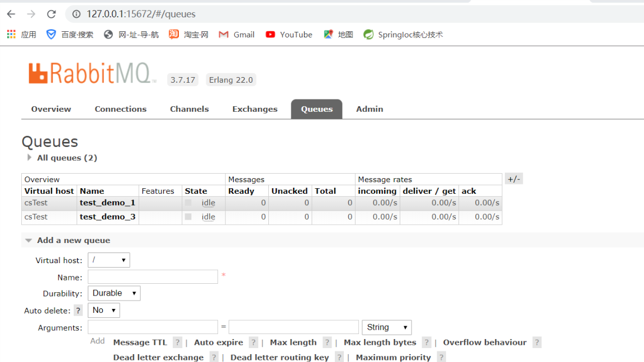Open the apps grid bookmark icon
Viewport: 644px width, 362px height.
tap(12, 35)
